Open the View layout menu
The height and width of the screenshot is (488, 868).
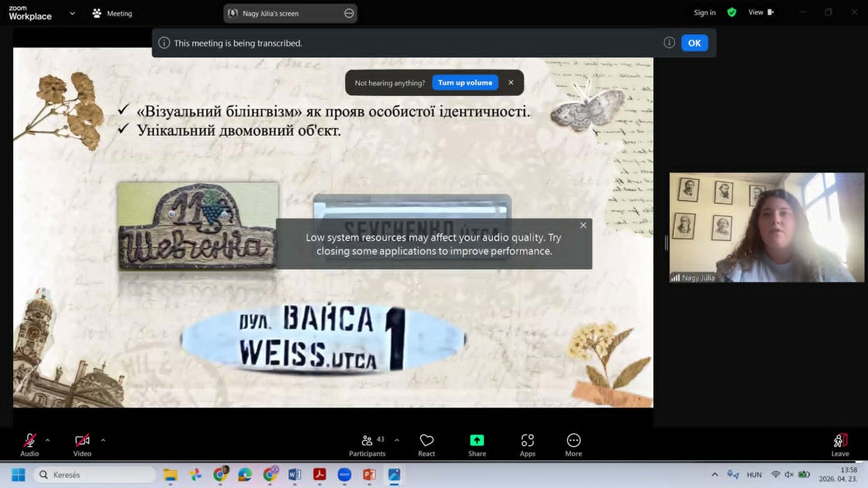pyautogui.click(x=760, y=12)
